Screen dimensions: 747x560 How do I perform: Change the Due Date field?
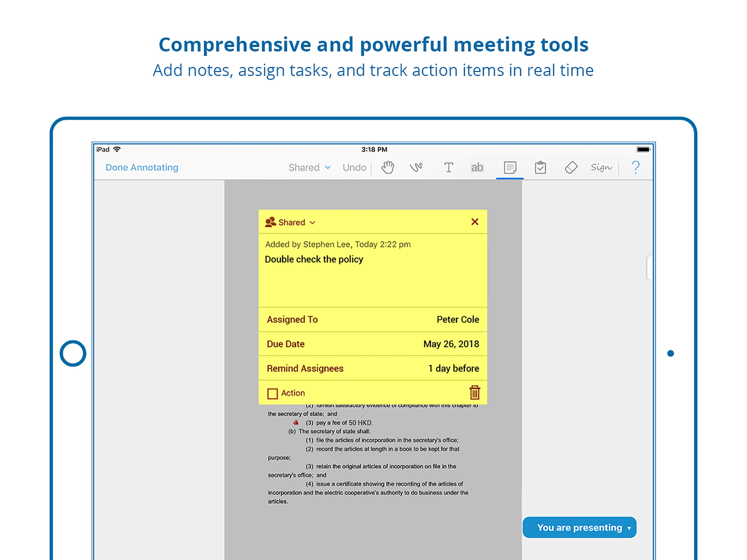point(372,344)
